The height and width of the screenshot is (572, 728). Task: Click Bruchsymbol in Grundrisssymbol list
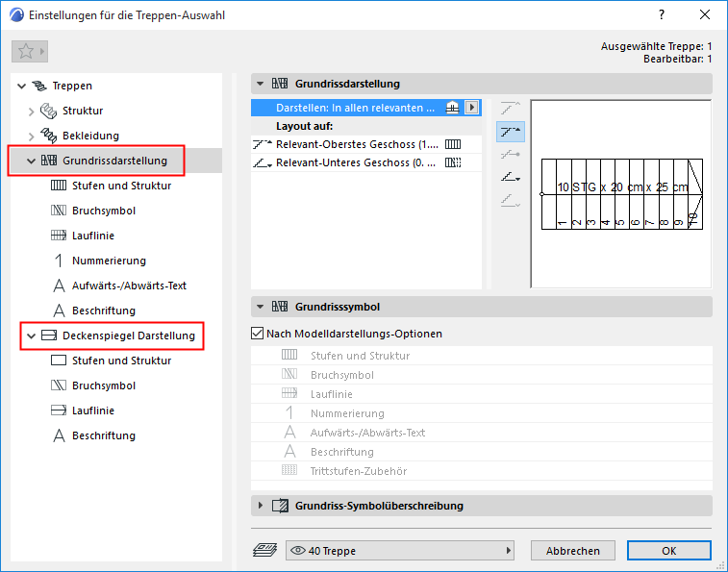(x=482, y=375)
